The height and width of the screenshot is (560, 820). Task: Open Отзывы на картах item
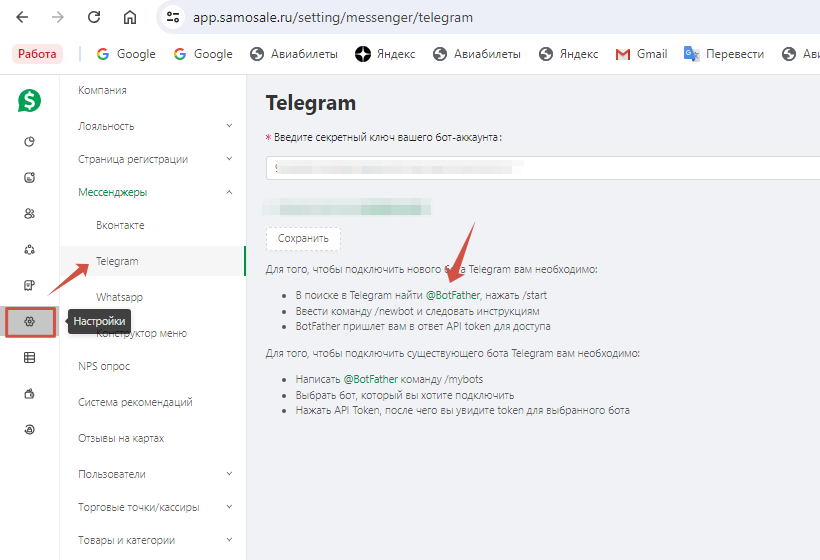121,438
